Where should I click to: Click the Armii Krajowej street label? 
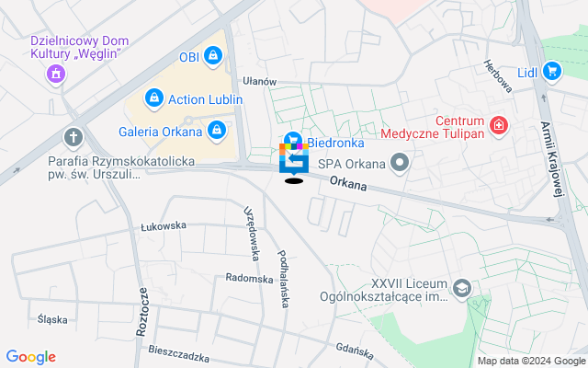(x=552, y=158)
